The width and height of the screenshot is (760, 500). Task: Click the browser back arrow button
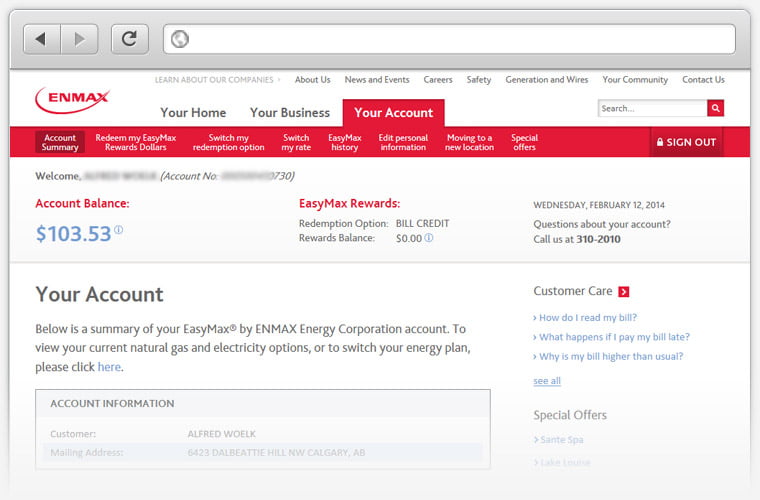(42, 39)
